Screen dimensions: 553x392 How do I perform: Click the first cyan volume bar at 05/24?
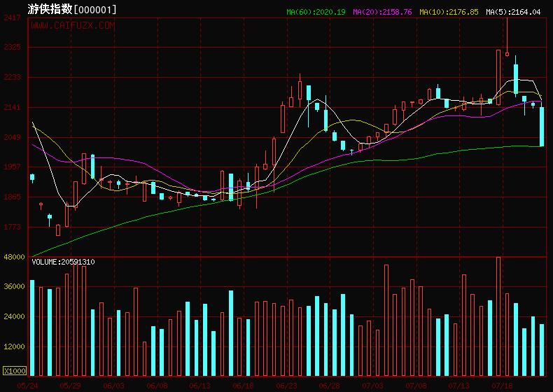click(32, 328)
